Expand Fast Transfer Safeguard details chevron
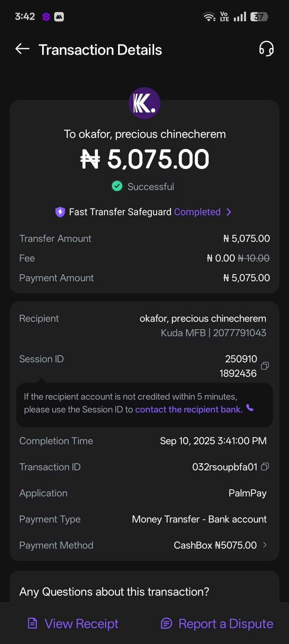289x644 pixels. [x=229, y=212]
